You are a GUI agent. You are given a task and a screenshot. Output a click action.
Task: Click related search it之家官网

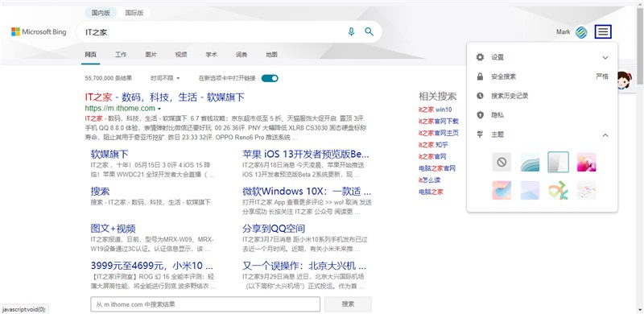click(x=432, y=156)
